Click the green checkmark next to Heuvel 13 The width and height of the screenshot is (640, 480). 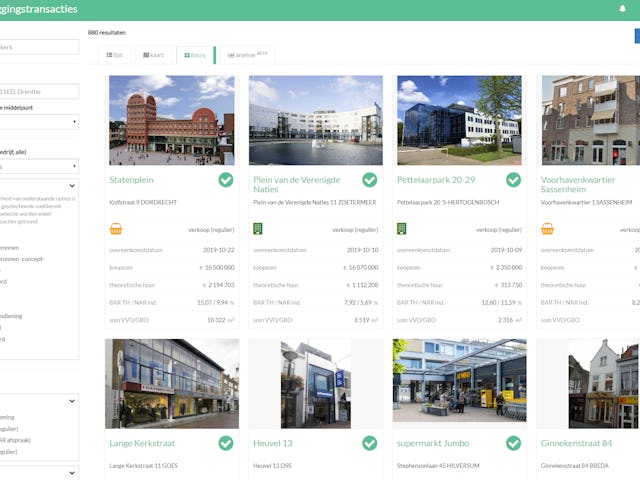370,443
